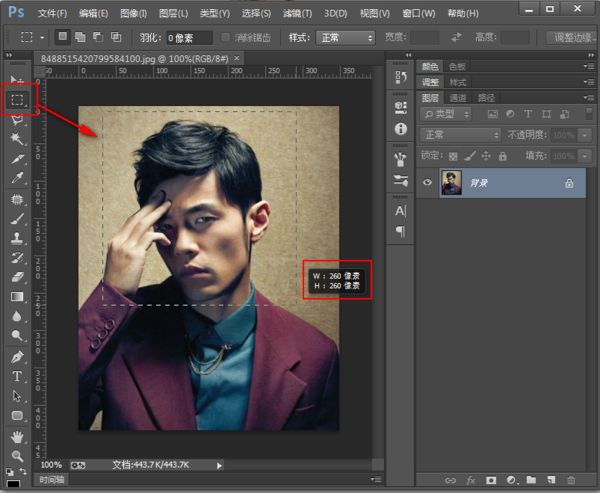Select the Dodge tool
600x493 pixels.
pos(17,336)
